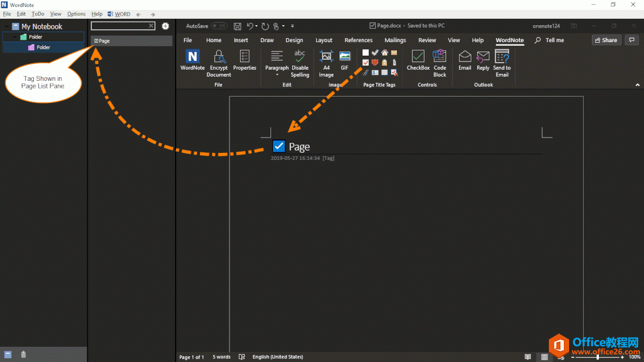Collapse the My Notebook tree node
This screenshot has width=644, height=362.
pos(6,26)
